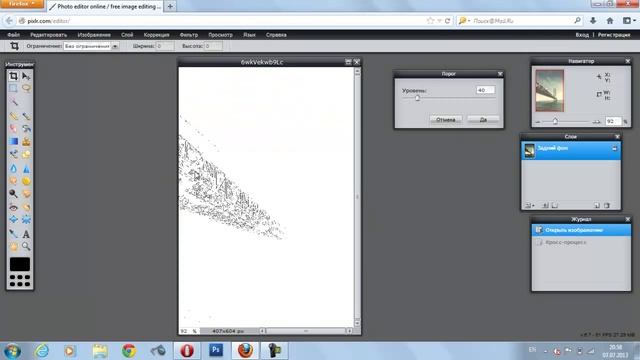This screenshot has width=640, height=360.
Task: Select the Crop tool in the toolbox
Action: pos(13,76)
